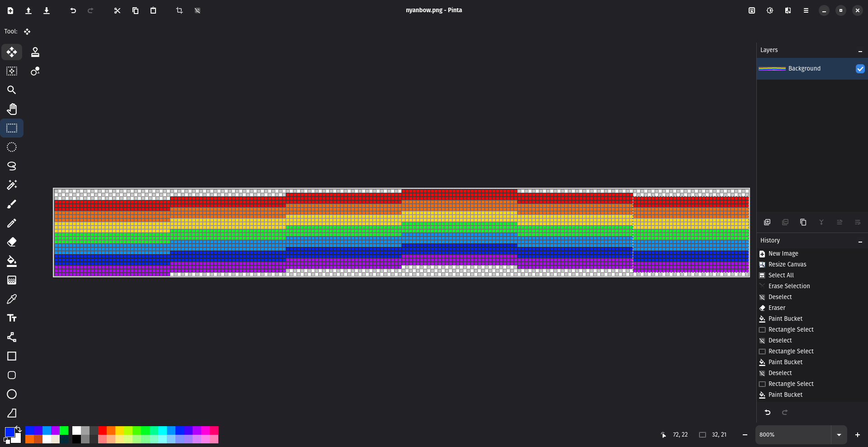This screenshot has height=447, width=868.
Task: Select the Magic Wand tool
Action: coord(12,185)
